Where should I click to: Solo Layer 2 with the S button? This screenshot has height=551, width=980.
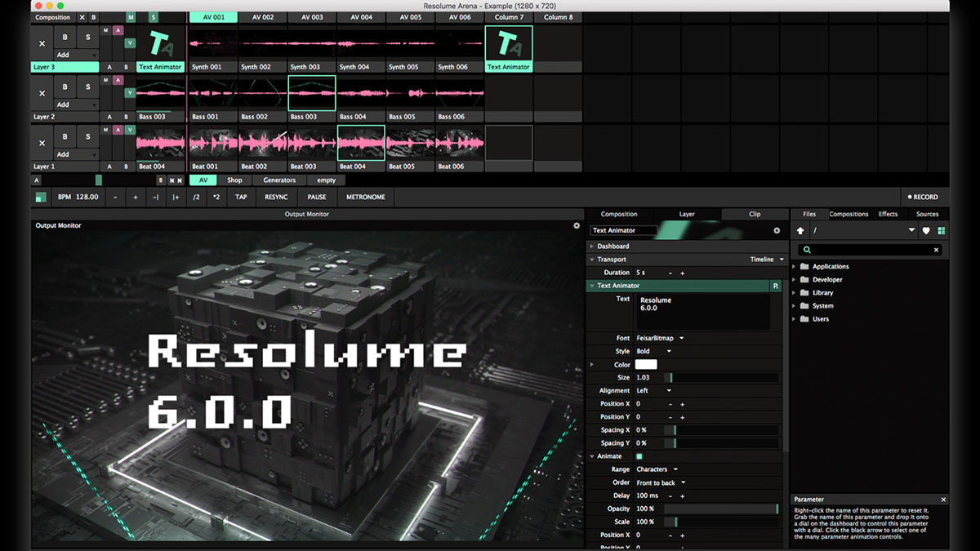[88, 85]
